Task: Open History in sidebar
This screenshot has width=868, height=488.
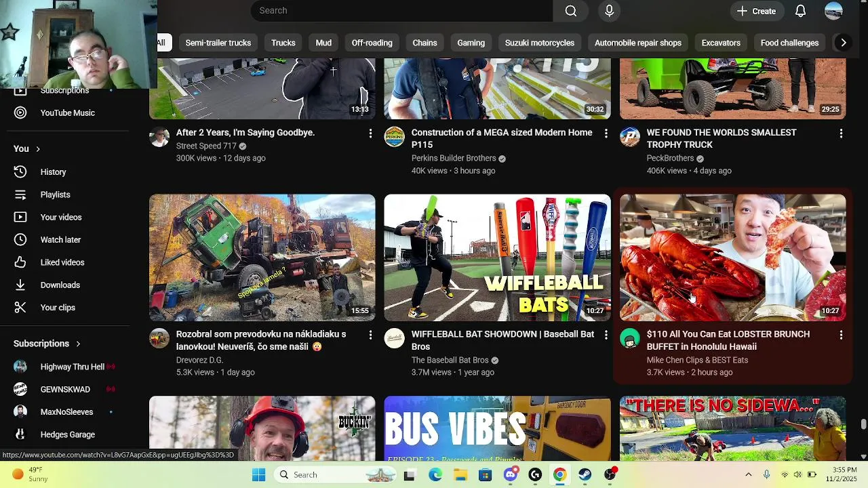Action: pyautogui.click(x=53, y=172)
